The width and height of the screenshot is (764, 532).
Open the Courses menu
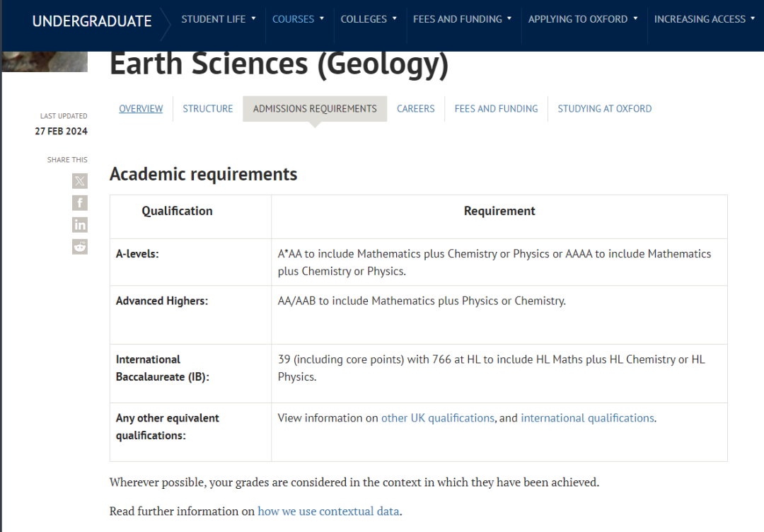click(x=293, y=19)
